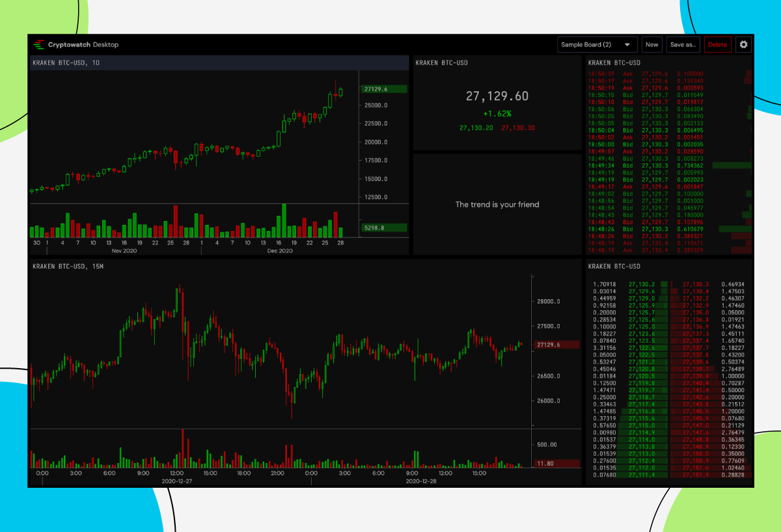The image size is (781, 532).
Task: Expand the Sample Board (2) dropdown
Action: (597, 45)
